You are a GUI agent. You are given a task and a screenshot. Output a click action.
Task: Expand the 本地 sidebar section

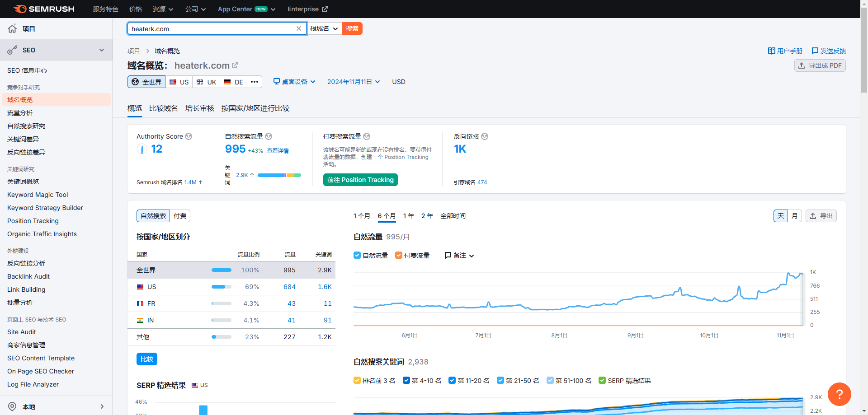pos(102,406)
